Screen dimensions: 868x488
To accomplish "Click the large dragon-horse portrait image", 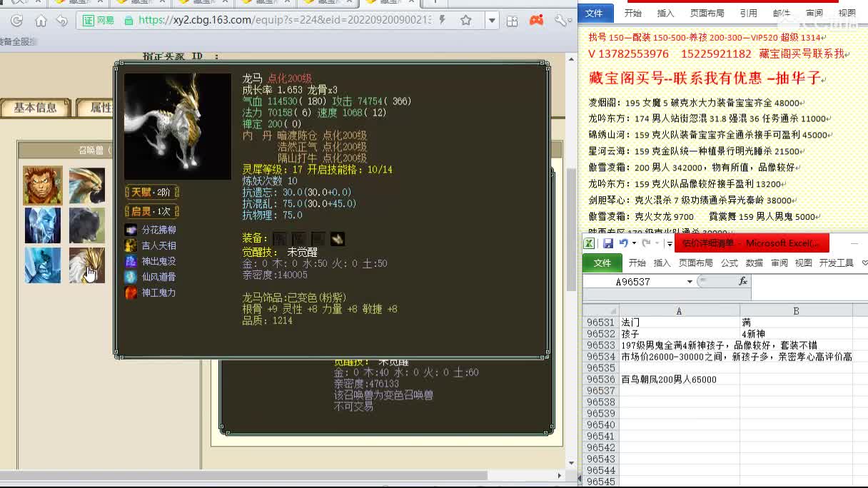I will pyautogui.click(x=178, y=126).
